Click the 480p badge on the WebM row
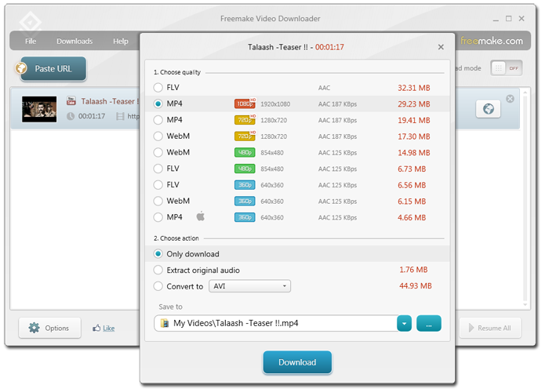Screen dimensions: 549x392 245,152
